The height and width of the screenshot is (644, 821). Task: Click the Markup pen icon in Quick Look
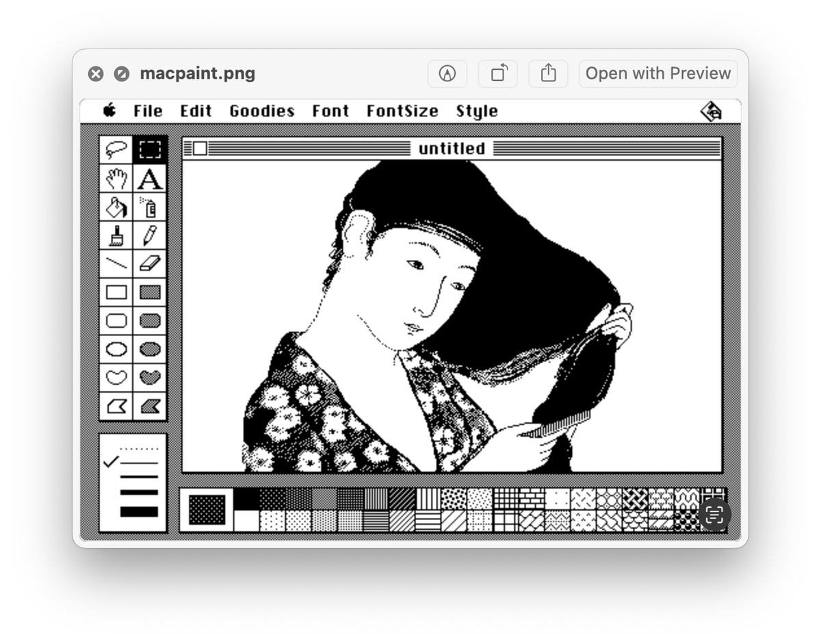point(447,73)
